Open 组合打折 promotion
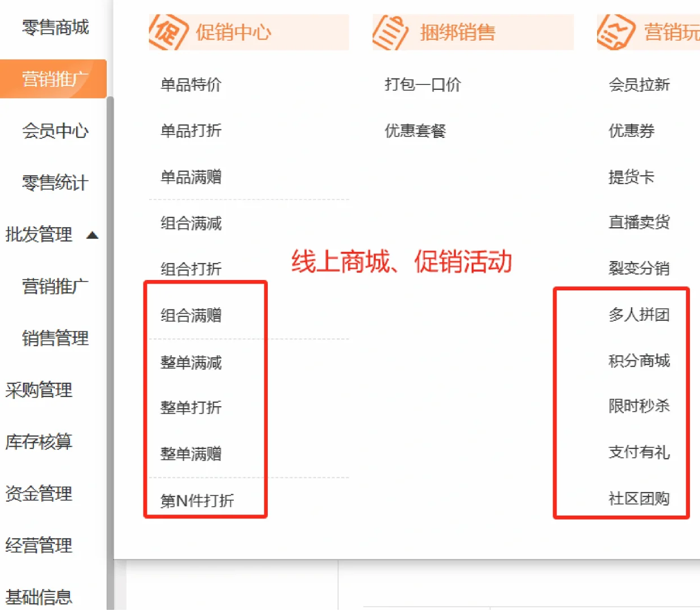The width and height of the screenshot is (700, 610). click(x=191, y=269)
